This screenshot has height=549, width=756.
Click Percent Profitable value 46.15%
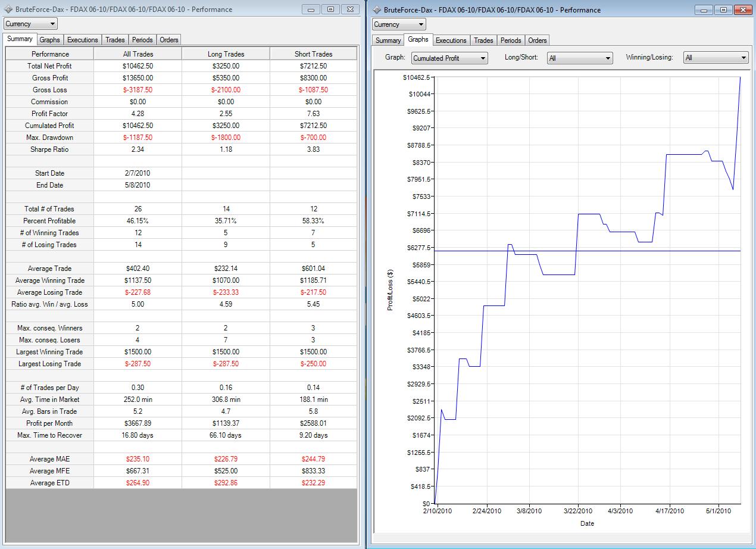point(138,220)
